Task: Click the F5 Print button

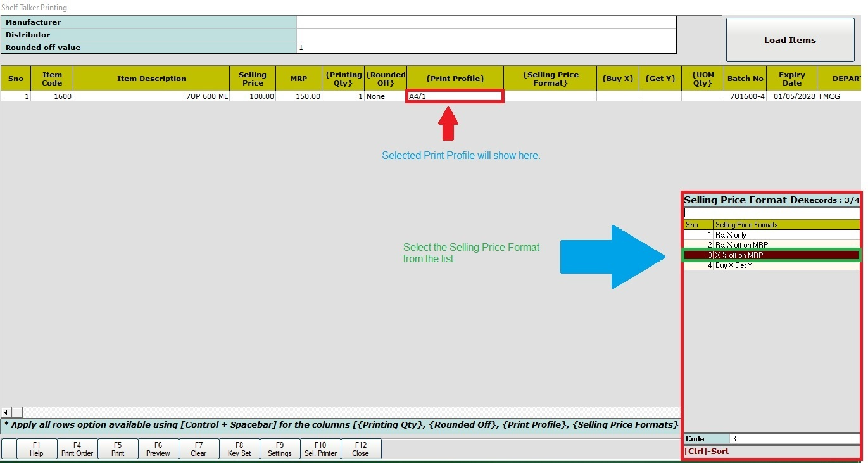Action: click(118, 449)
